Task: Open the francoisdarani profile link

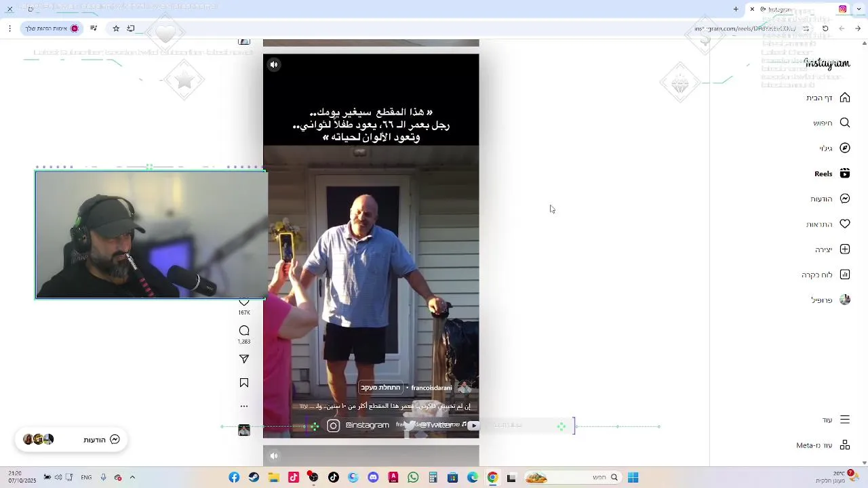Action: (431, 388)
